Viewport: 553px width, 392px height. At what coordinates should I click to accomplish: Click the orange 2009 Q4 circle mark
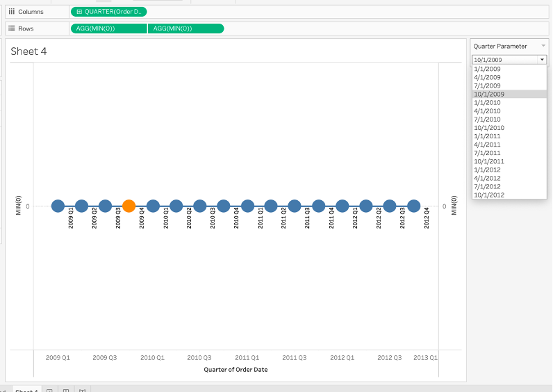(129, 206)
